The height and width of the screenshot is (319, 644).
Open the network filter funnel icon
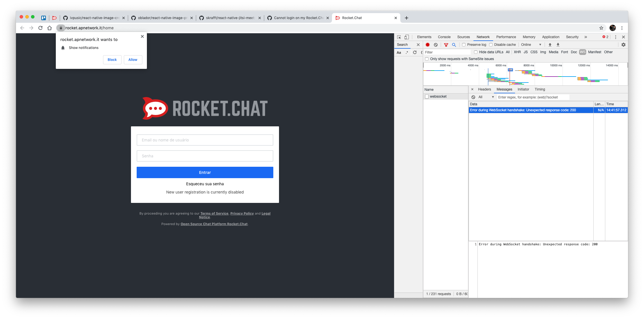(x=446, y=45)
